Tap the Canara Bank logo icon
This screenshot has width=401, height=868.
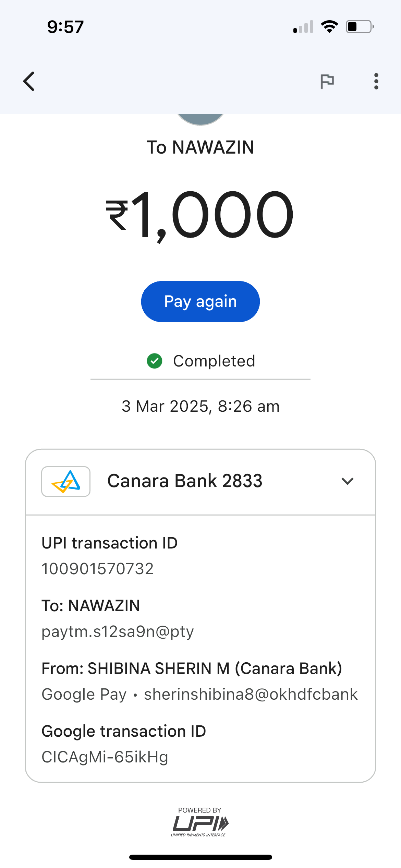66,481
